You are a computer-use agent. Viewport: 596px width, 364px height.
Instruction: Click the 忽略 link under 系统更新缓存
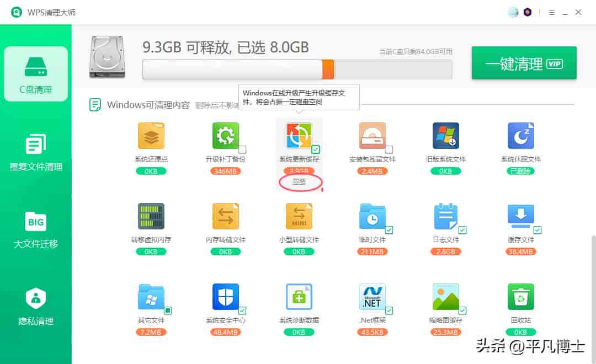point(299,181)
